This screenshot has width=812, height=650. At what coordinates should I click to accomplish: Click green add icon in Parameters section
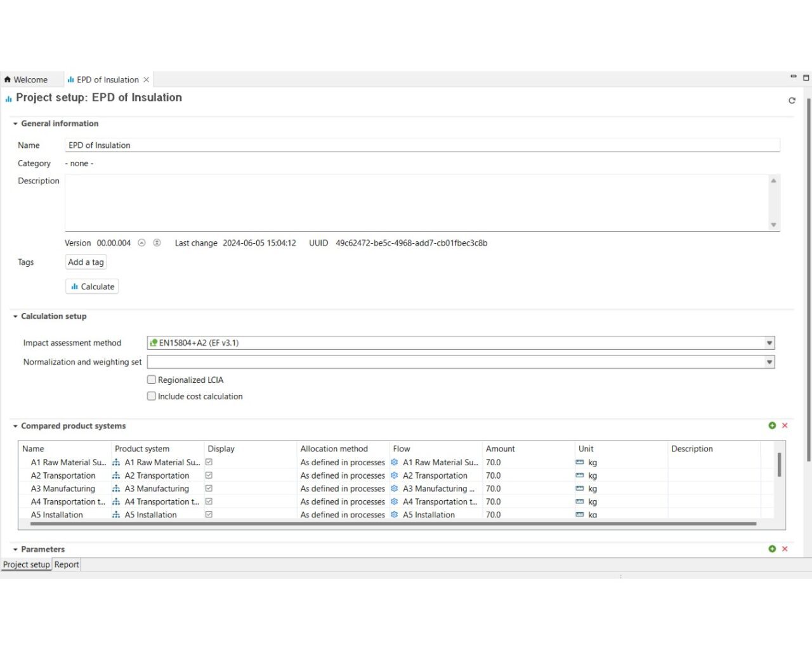(772, 548)
